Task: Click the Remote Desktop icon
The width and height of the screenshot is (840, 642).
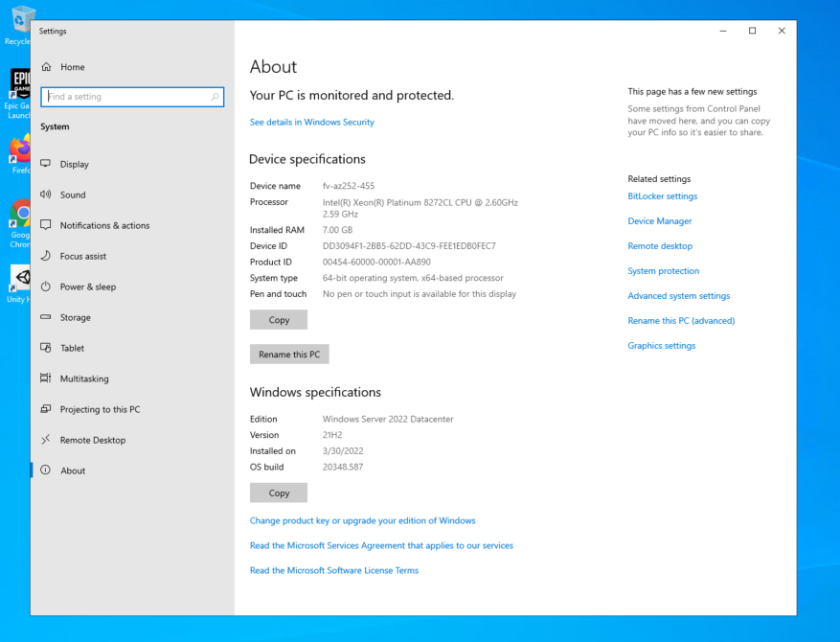Action: tap(46, 440)
